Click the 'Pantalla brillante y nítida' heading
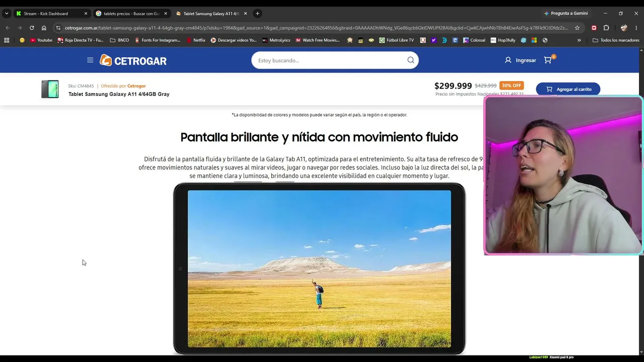This screenshot has height=362, width=644. pos(319,137)
